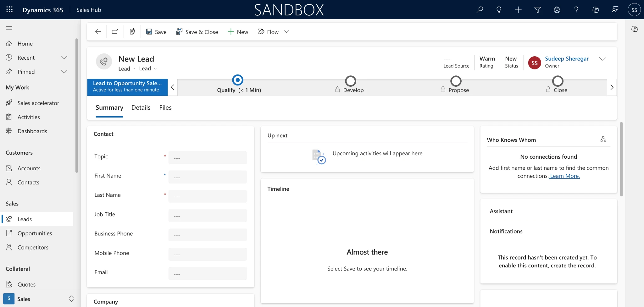Click the New button
Image resolution: width=644 pixels, height=307 pixels.
tap(238, 32)
